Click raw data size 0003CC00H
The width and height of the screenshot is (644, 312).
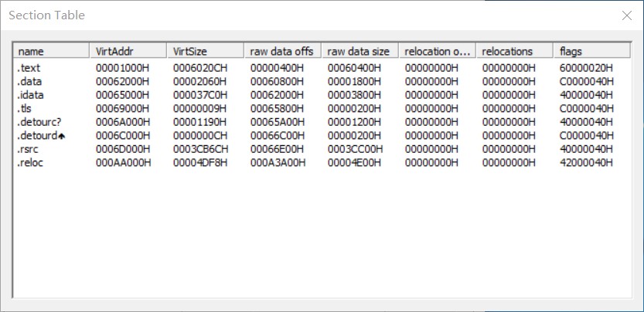pos(355,149)
